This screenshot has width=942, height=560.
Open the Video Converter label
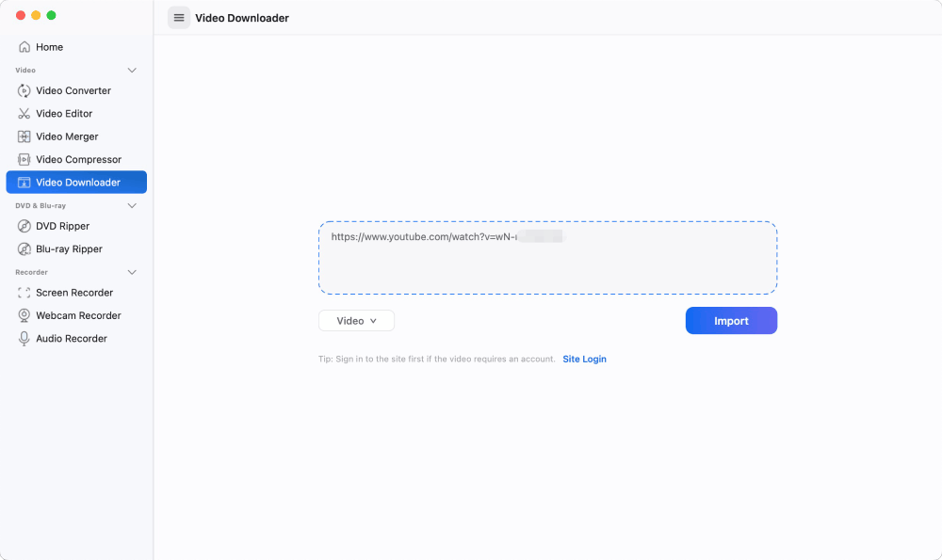73,90
